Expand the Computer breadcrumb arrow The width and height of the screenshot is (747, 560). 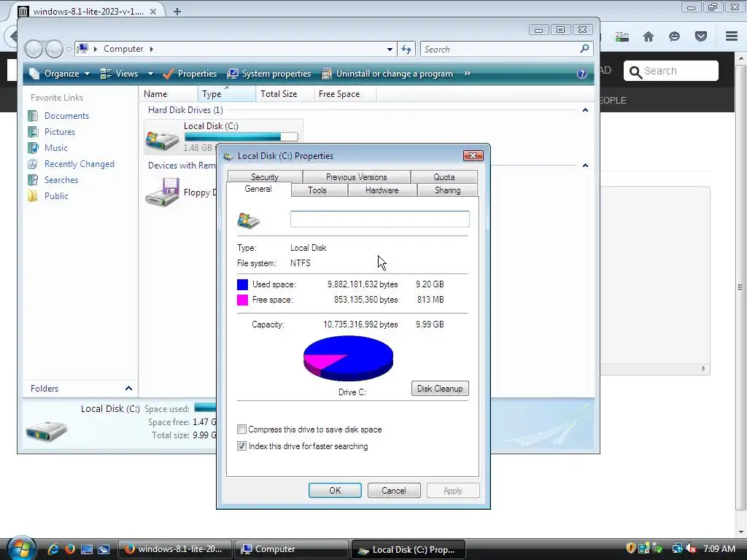point(152,49)
